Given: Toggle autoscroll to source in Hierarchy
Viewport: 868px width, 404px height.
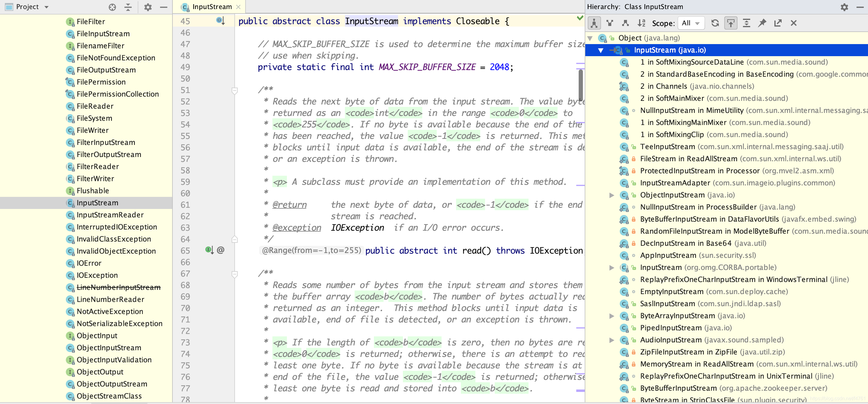Looking at the screenshot, I should click(731, 23).
